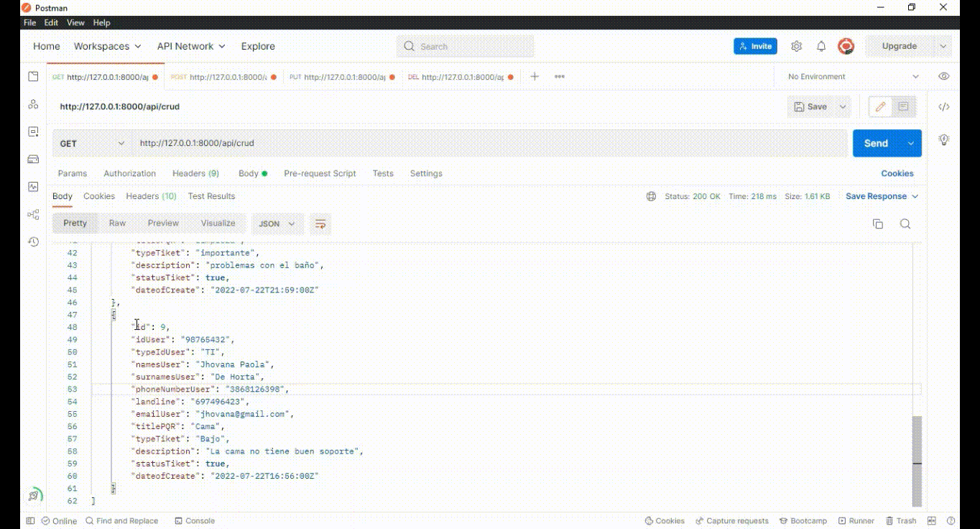This screenshot has width=980, height=529.
Task: Click the Invite button
Action: point(755,46)
